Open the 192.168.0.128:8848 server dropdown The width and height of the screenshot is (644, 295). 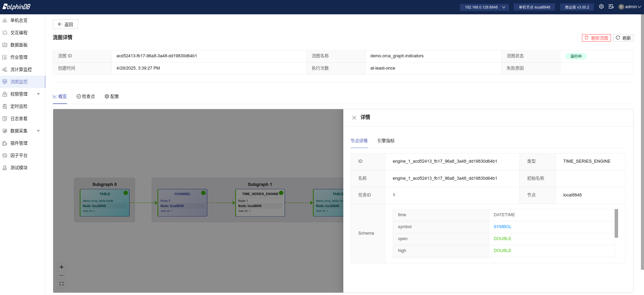click(484, 7)
